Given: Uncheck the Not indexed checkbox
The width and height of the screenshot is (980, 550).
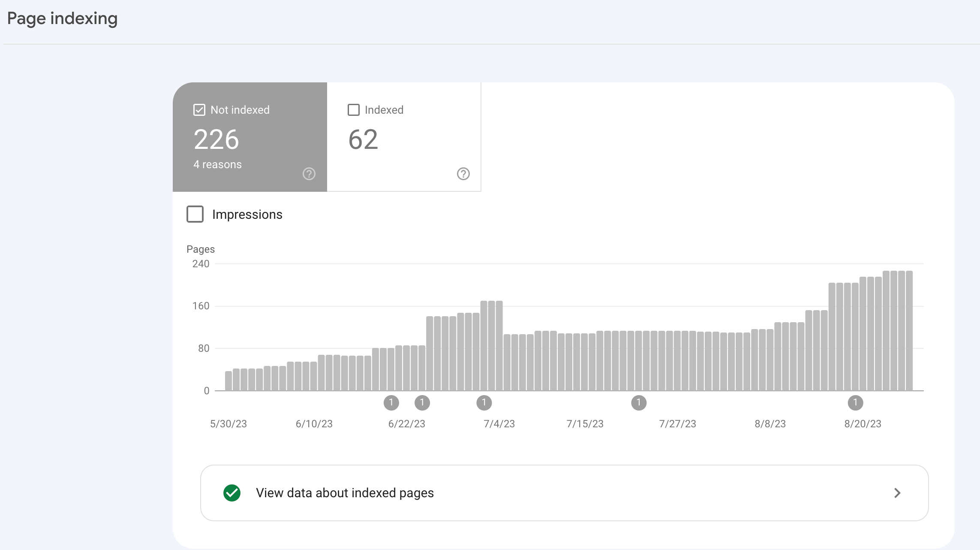Looking at the screenshot, I should pos(199,110).
